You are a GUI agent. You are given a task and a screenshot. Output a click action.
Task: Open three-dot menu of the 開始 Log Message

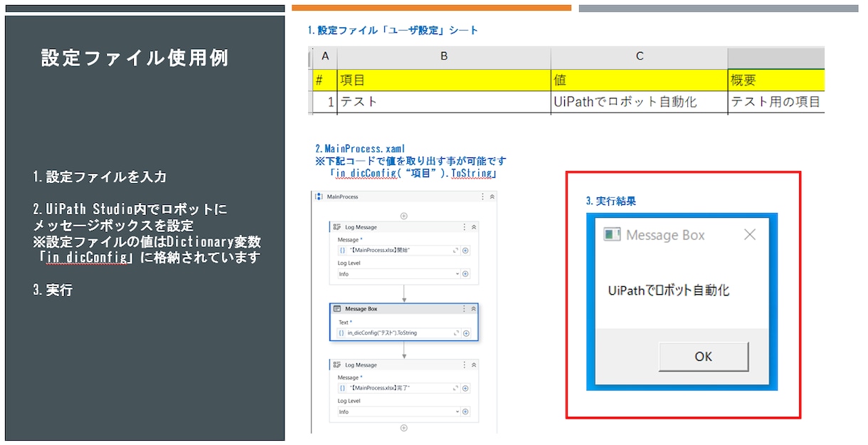pos(465,227)
